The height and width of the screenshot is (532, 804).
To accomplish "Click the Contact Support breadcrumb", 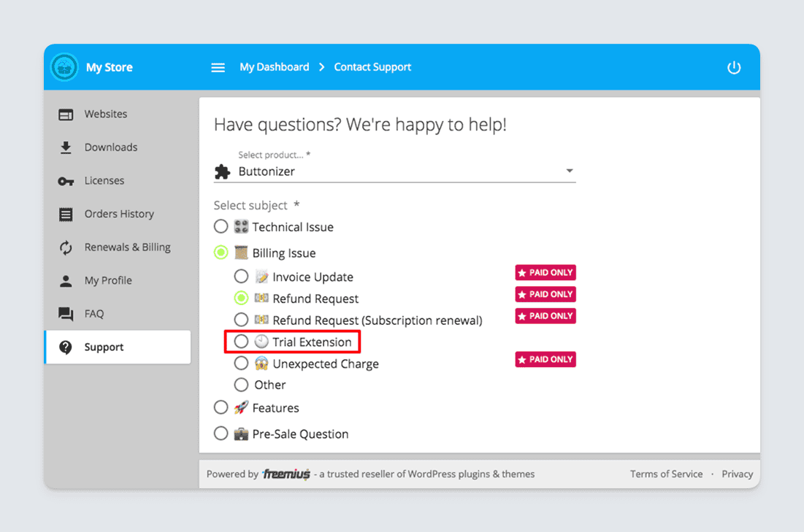I will (372, 67).
